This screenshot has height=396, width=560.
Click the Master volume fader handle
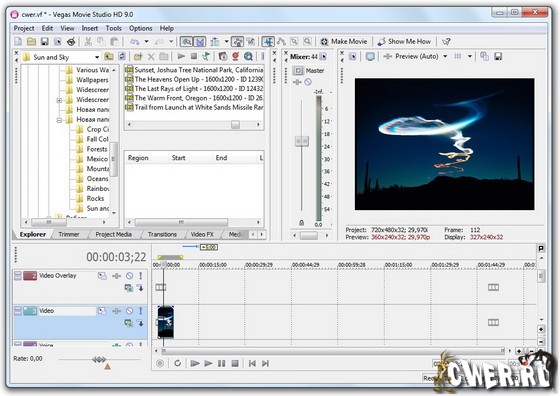[x=302, y=141]
